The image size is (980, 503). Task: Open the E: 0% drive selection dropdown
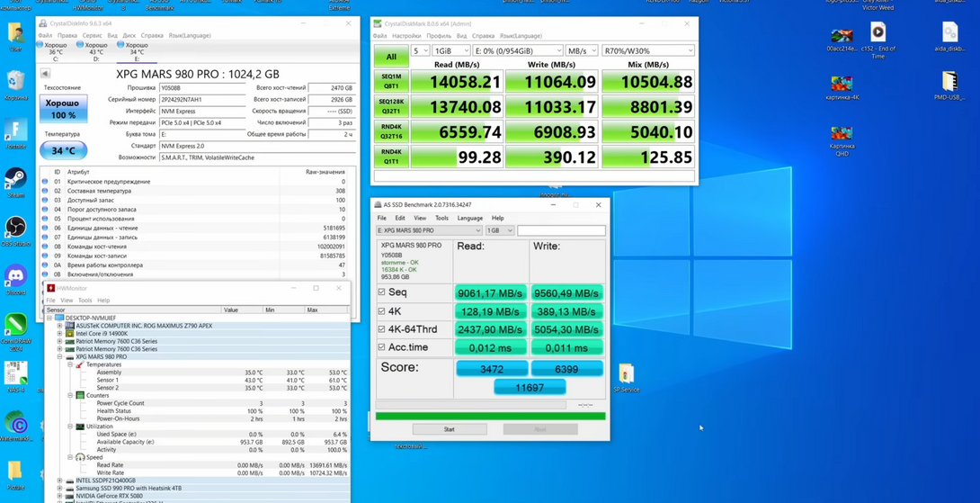(518, 50)
